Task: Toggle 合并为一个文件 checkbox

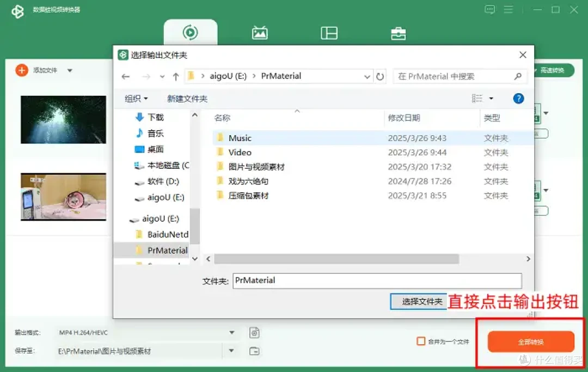Action: click(x=421, y=341)
